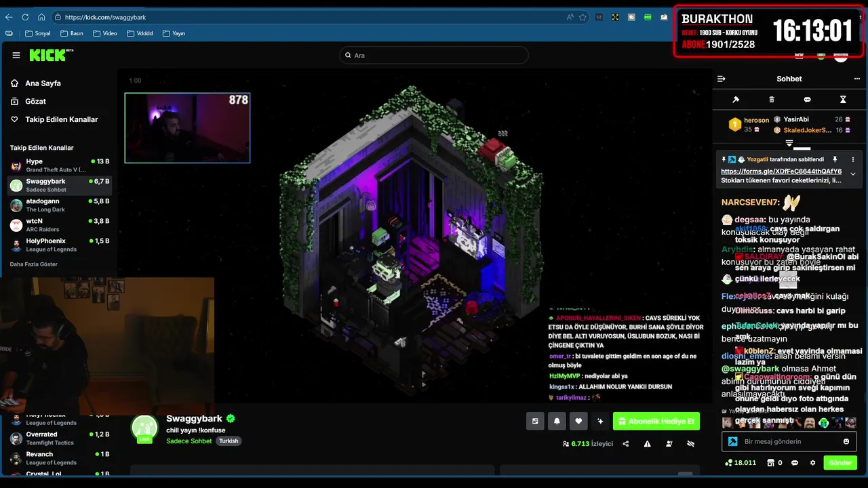Open the Vdddd bookmarks folder

[x=140, y=33]
